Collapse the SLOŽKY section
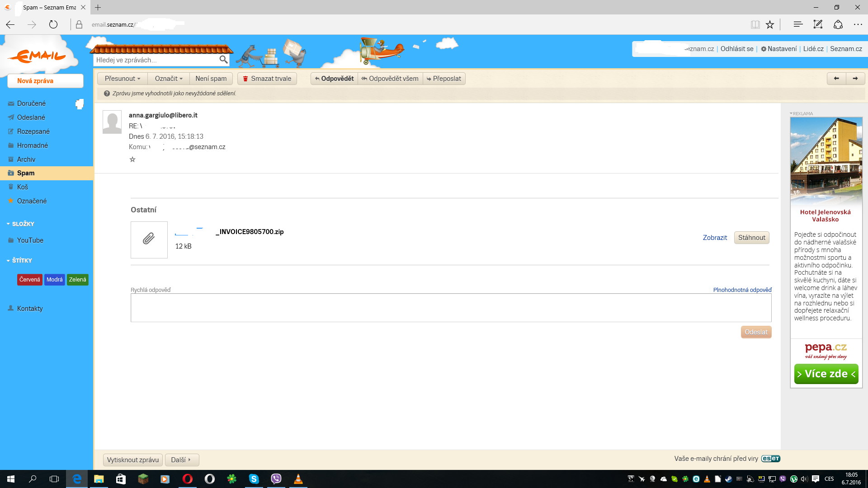 coord(20,224)
